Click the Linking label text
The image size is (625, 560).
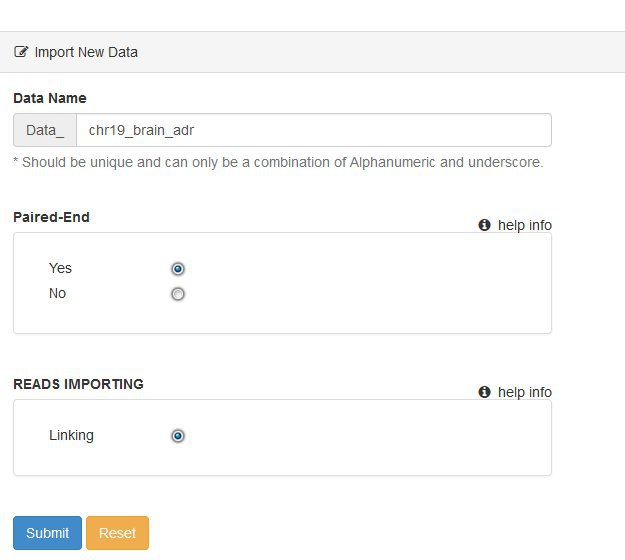71,435
